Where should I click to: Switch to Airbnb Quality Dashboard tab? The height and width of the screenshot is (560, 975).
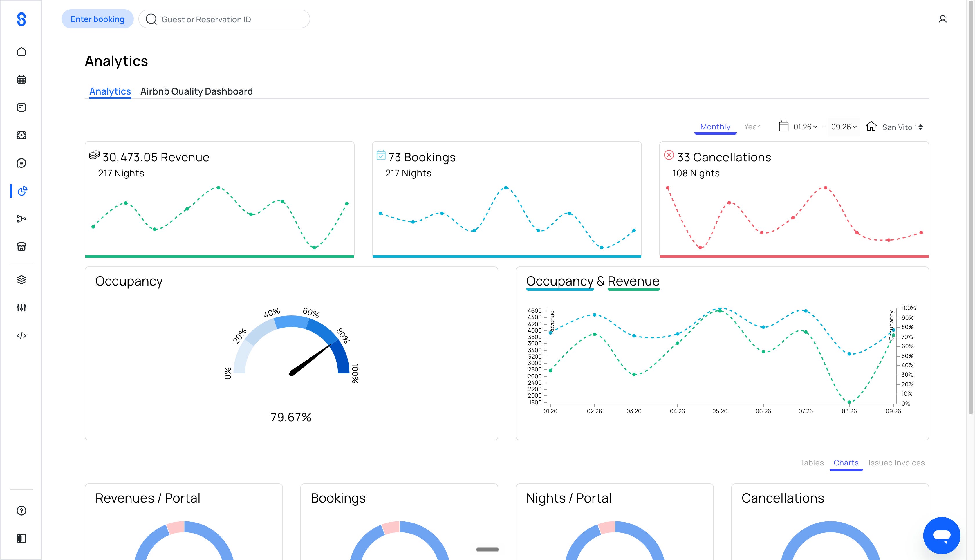coord(196,91)
